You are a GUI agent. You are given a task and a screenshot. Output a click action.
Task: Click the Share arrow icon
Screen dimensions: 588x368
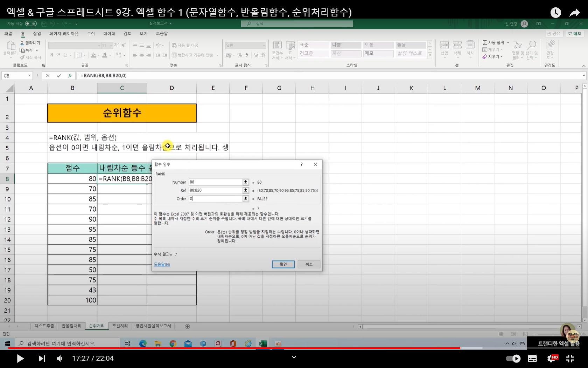tap(574, 13)
